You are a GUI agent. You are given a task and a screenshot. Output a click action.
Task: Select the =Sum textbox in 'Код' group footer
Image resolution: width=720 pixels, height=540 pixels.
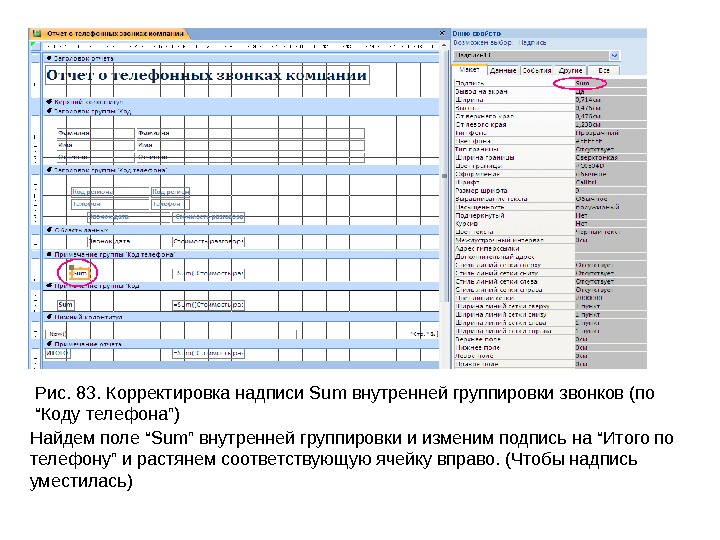coord(208,304)
